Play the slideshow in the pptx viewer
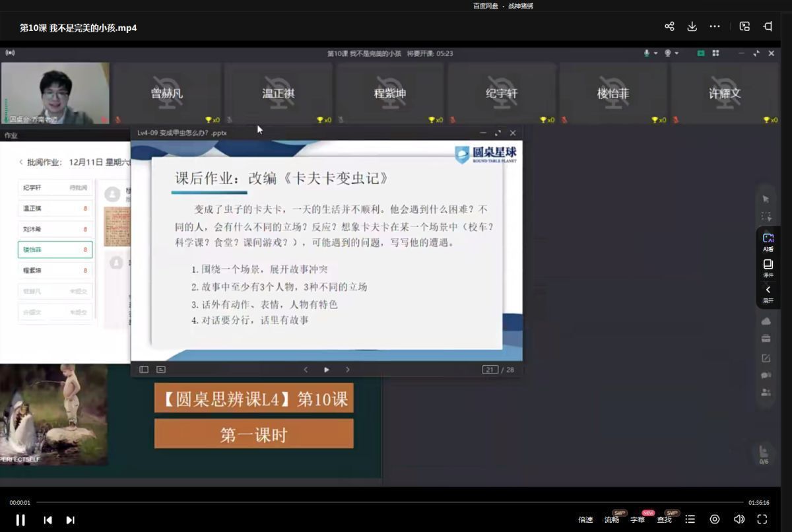Image resolution: width=792 pixels, height=532 pixels. coord(326,370)
